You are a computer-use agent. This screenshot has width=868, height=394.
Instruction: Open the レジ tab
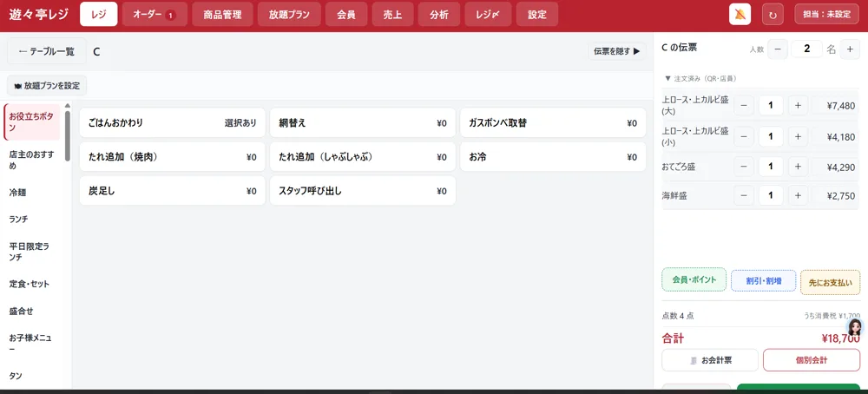[x=99, y=15]
